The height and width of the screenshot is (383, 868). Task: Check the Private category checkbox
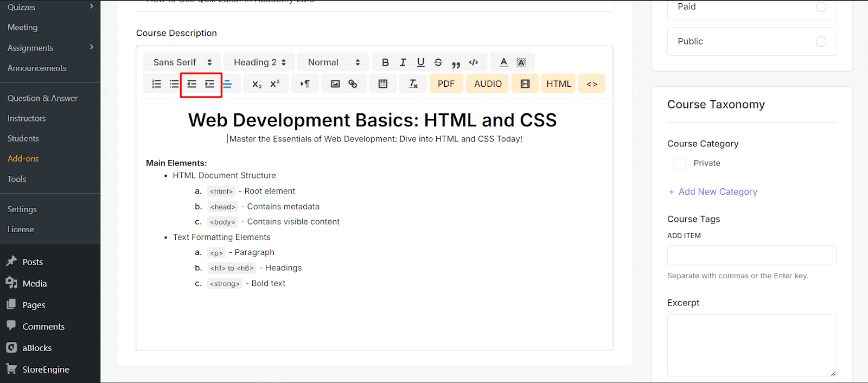[680, 163]
